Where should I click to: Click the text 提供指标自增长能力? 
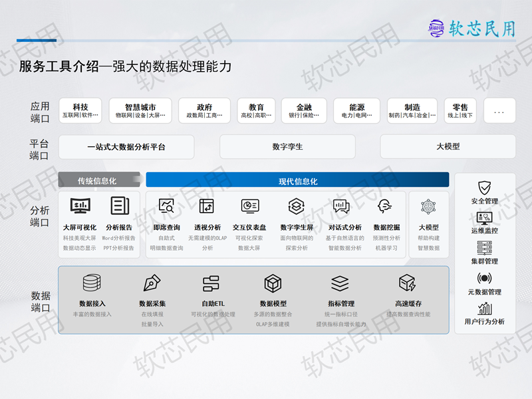[341, 324]
